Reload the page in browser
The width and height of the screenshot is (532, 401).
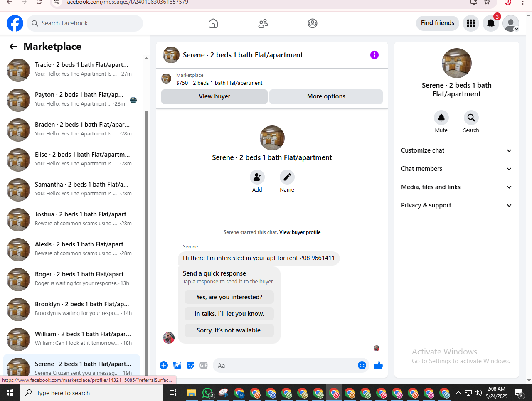(39, 2)
